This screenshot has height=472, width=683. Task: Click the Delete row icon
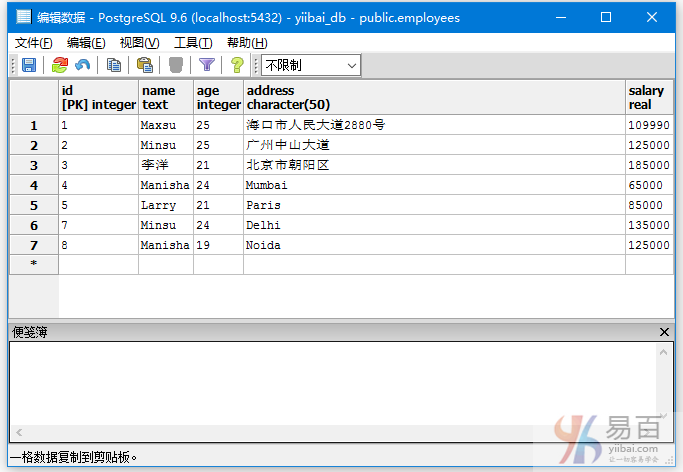pos(176,65)
